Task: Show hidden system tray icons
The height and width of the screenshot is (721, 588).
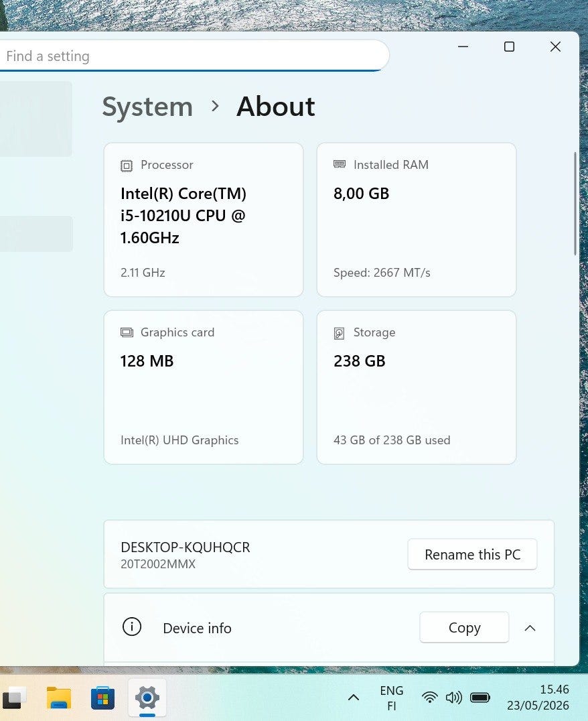Action: (354, 698)
